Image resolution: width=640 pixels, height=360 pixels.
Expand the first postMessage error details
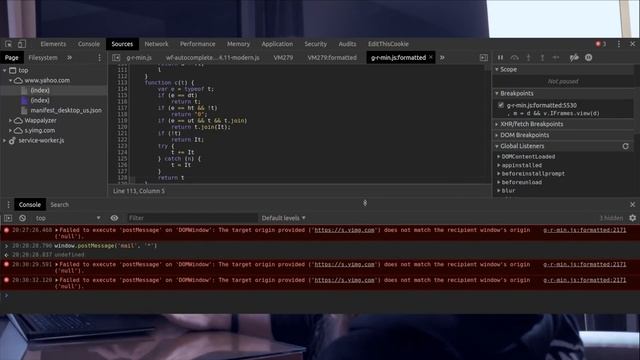click(x=57, y=230)
